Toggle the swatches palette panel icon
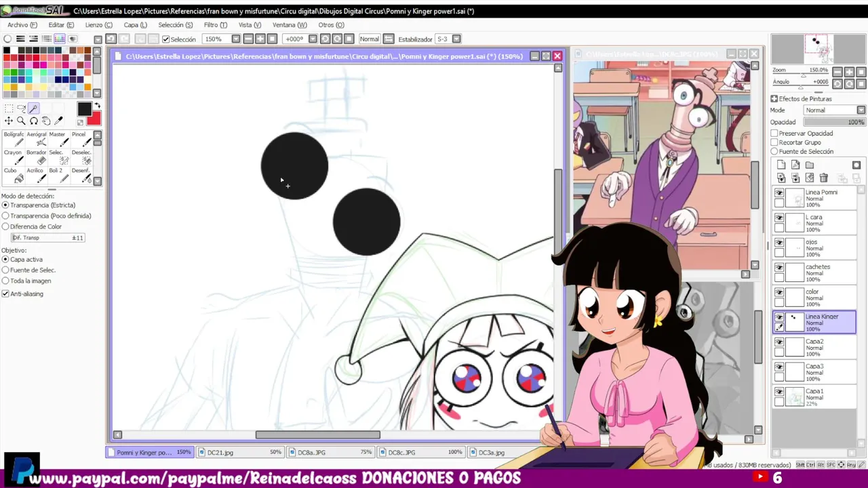868x488 pixels. coord(60,39)
